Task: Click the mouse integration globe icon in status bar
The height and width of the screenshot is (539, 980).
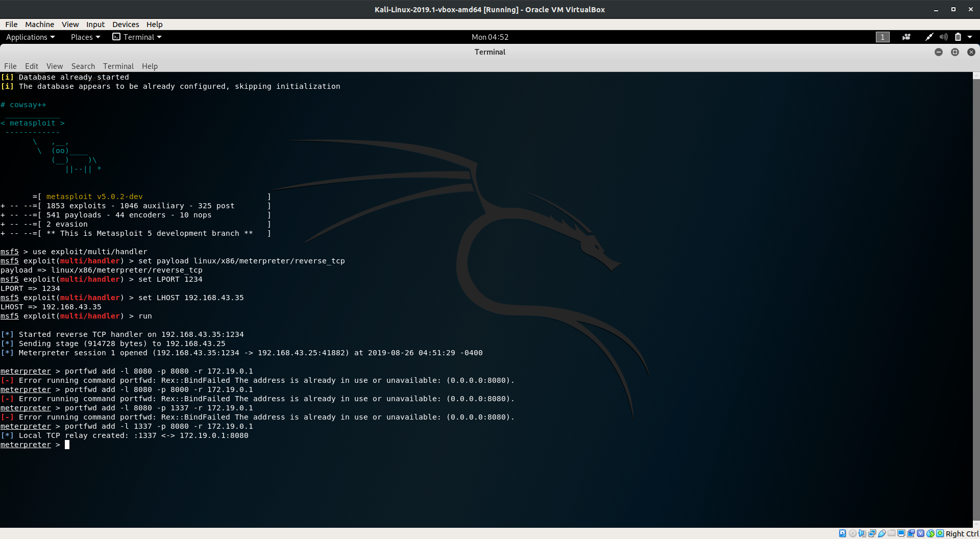Action: (930, 533)
